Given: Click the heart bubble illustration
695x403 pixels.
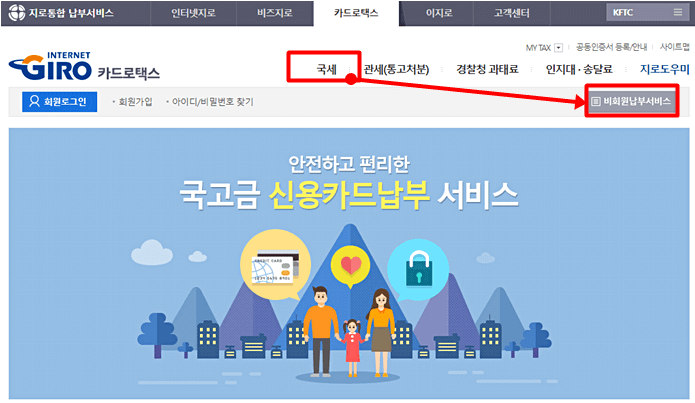Looking at the screenshot, I should pos(350,265).
